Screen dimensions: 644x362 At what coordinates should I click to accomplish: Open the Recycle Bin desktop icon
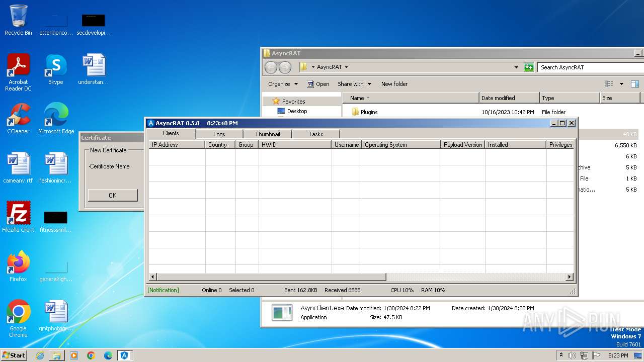point(18,20)
